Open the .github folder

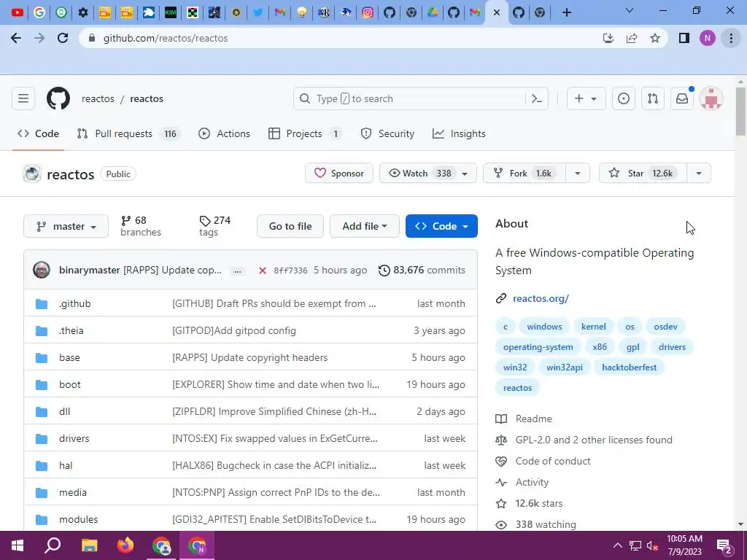tap(75, 303)
